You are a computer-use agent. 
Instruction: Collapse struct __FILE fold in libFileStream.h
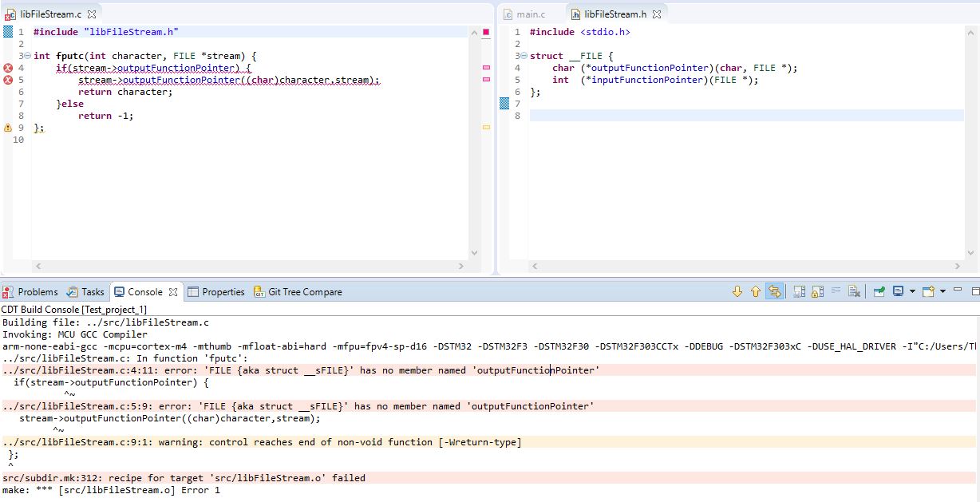tap(524, 56)
